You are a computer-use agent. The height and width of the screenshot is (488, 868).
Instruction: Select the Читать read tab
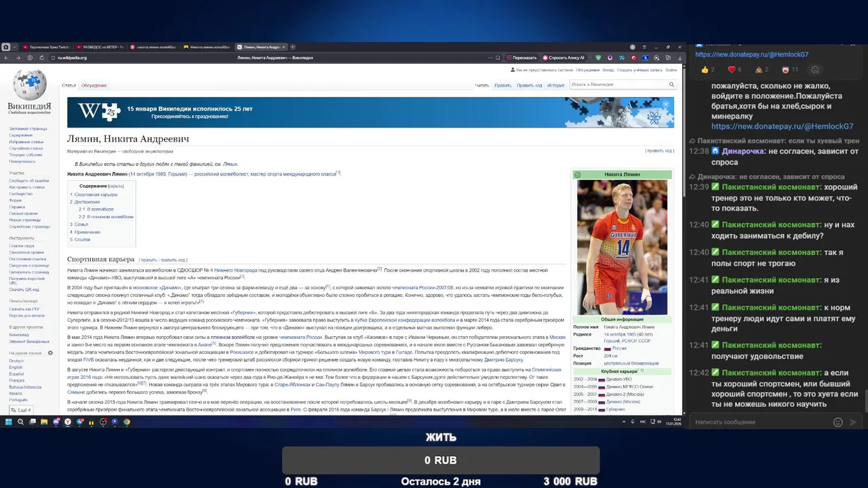click(x=482, y=85)
